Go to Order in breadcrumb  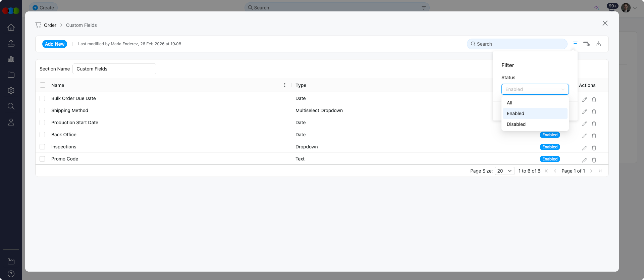pos(50,25)
